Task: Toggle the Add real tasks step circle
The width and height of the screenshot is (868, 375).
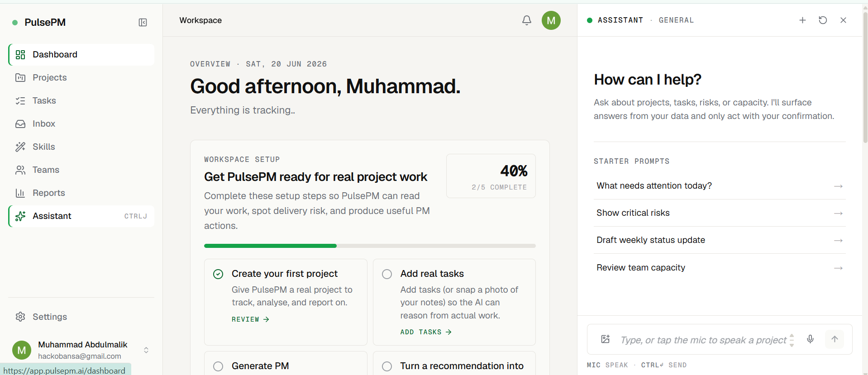Action: [x=387, y=274]
